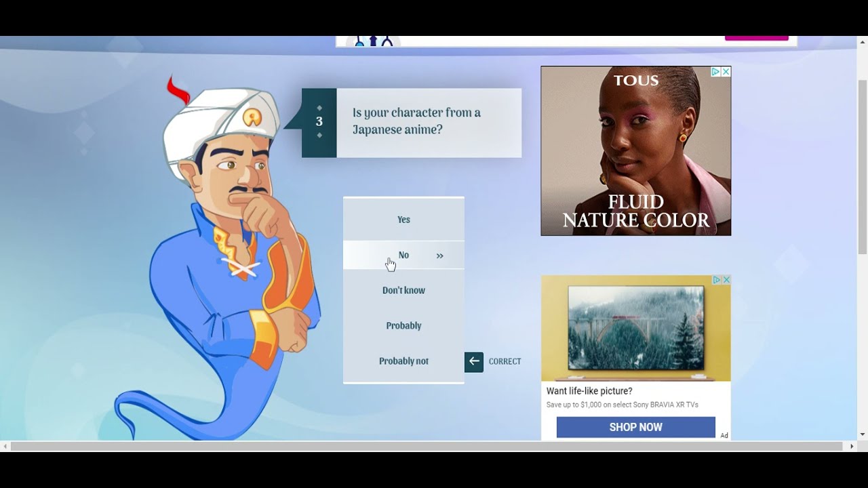Click the horizontal scrollbar right arrow

tap(852, 446)
